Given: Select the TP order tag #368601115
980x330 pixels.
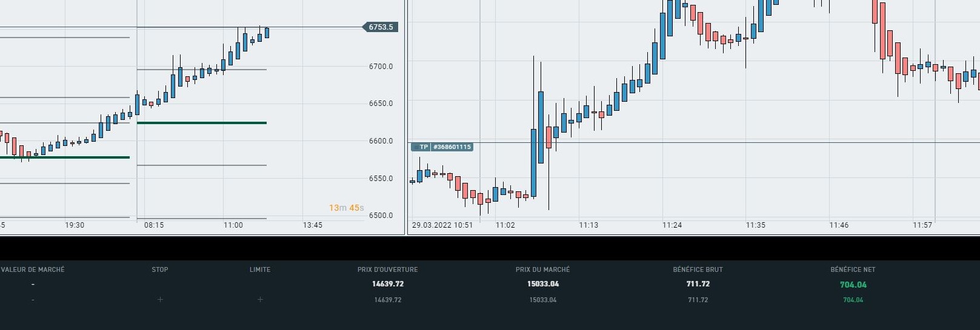Looking at the screenshot, I should (x=452, y=147).
